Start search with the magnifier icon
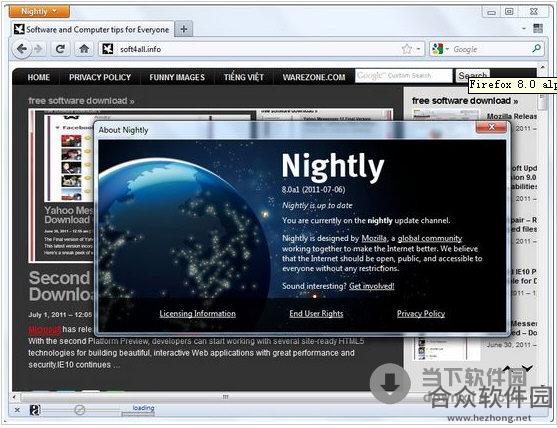 point(536,49)
